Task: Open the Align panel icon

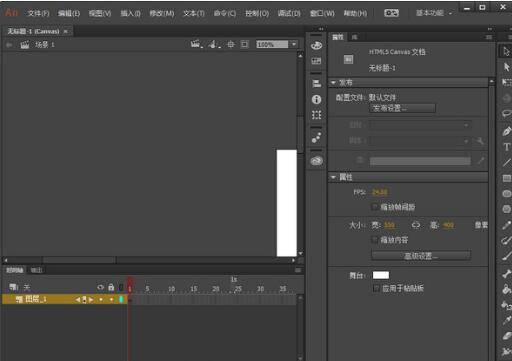Action: 316,83
